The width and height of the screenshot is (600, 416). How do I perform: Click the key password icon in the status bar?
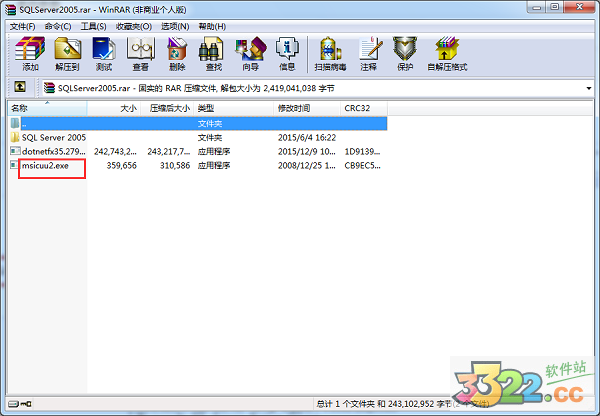pos(26,404)
